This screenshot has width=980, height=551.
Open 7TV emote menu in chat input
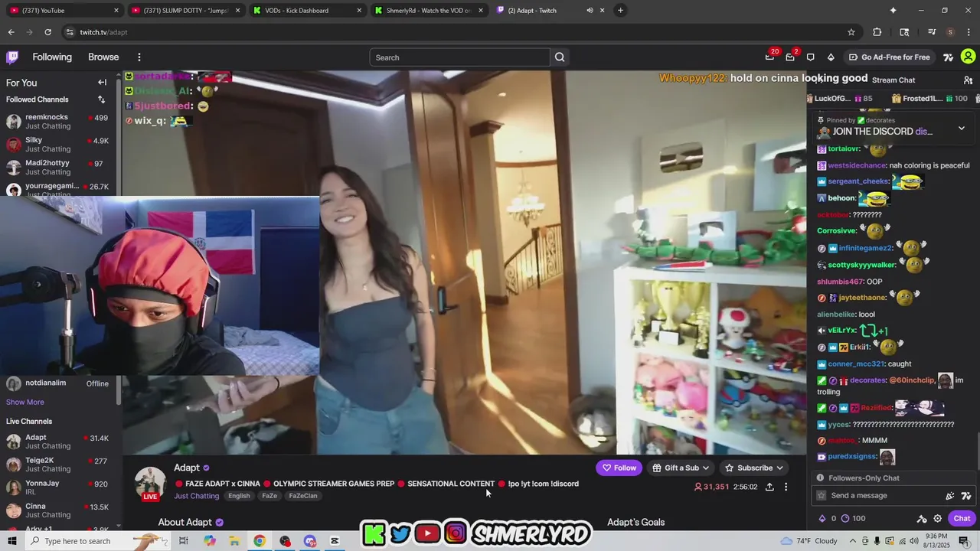coord(966,496)
